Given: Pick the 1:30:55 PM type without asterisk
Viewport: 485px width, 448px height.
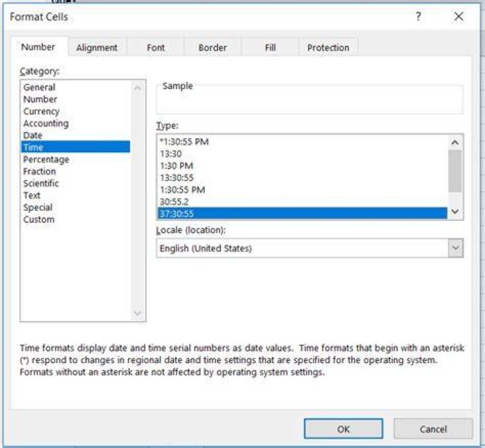Looking at the screenshot, I should [x=302, y=190].
